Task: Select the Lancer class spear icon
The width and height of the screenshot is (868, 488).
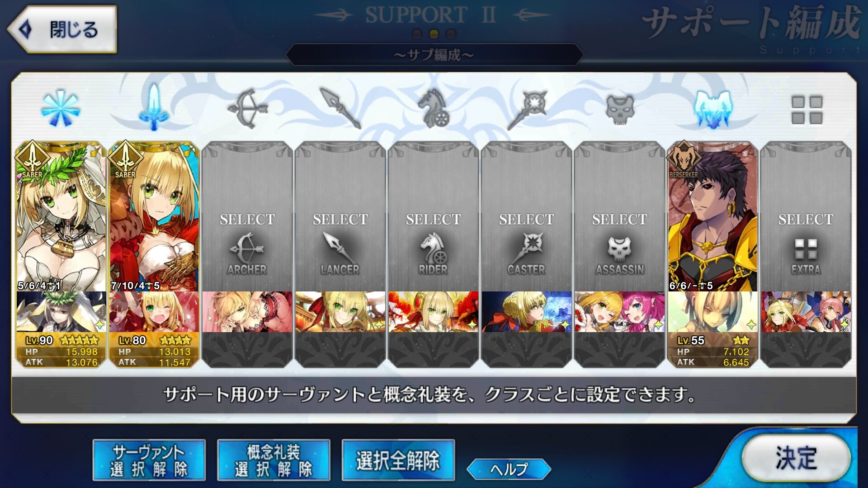Action: point(340,108)
